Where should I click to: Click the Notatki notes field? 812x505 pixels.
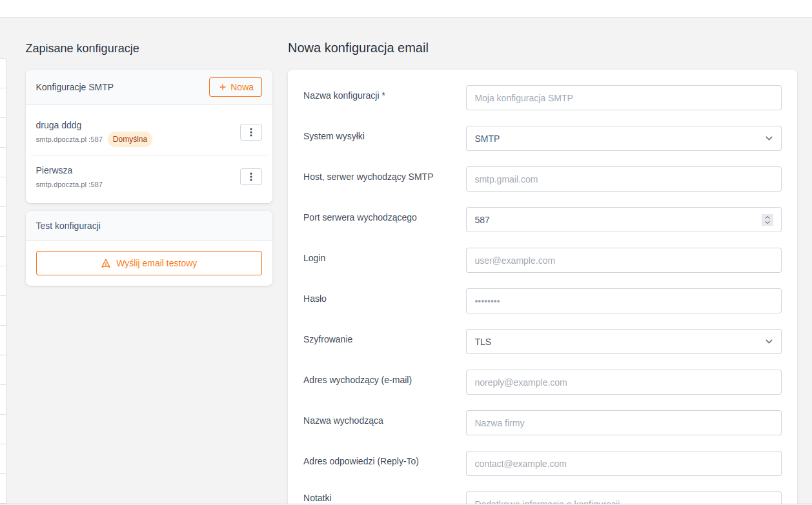623,500
